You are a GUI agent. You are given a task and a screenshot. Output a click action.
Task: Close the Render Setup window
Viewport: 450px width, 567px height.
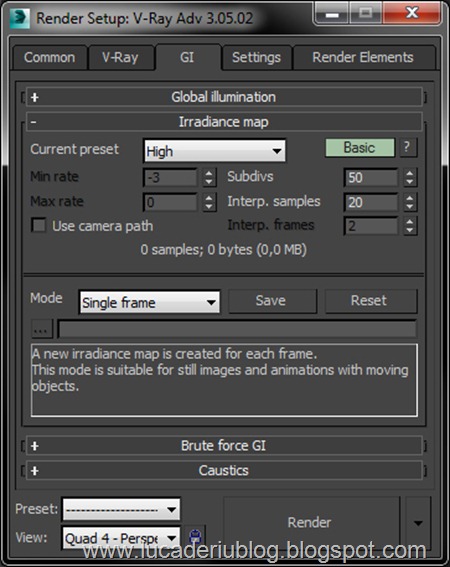click(412, 13)
